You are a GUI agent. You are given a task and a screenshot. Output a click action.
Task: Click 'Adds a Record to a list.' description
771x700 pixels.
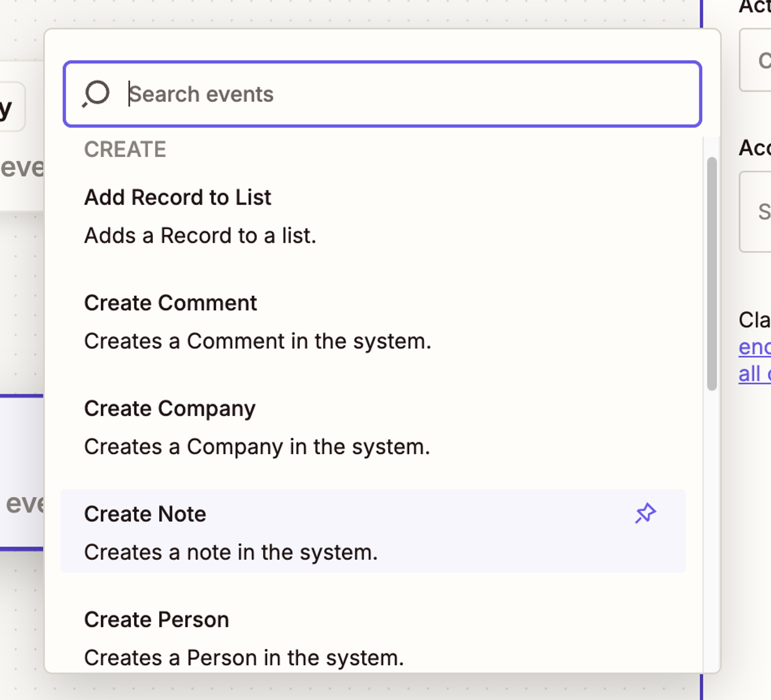200,236
